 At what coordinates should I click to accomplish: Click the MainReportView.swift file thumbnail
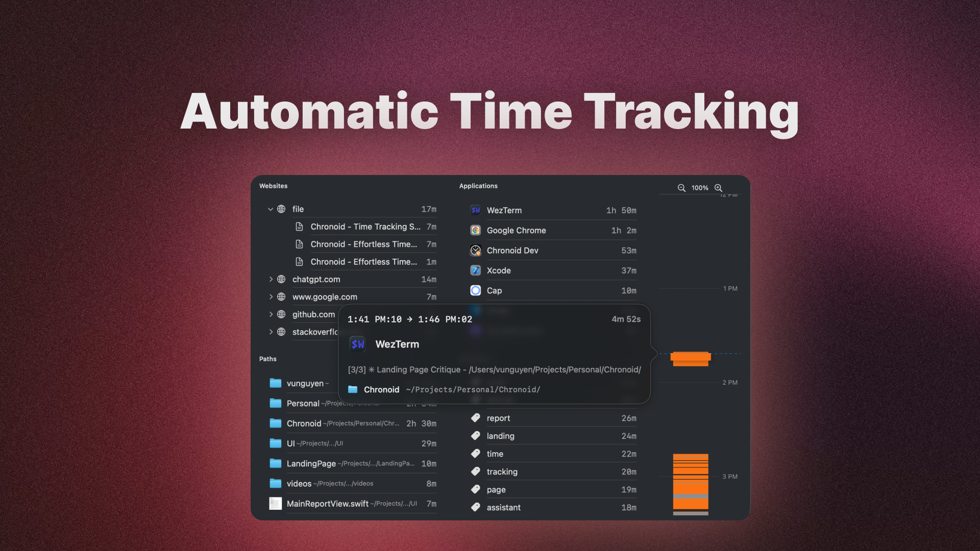(x=275, y=504)
